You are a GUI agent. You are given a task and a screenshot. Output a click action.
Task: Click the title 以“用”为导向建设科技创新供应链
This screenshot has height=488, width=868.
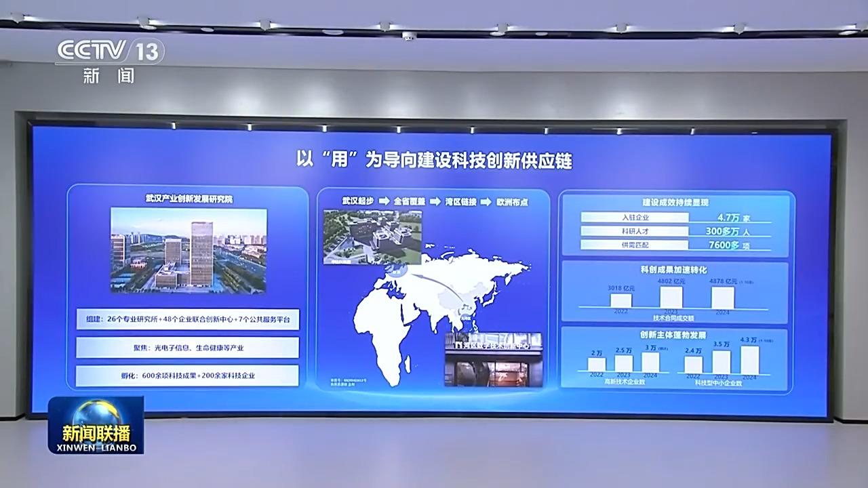(435, 161)
